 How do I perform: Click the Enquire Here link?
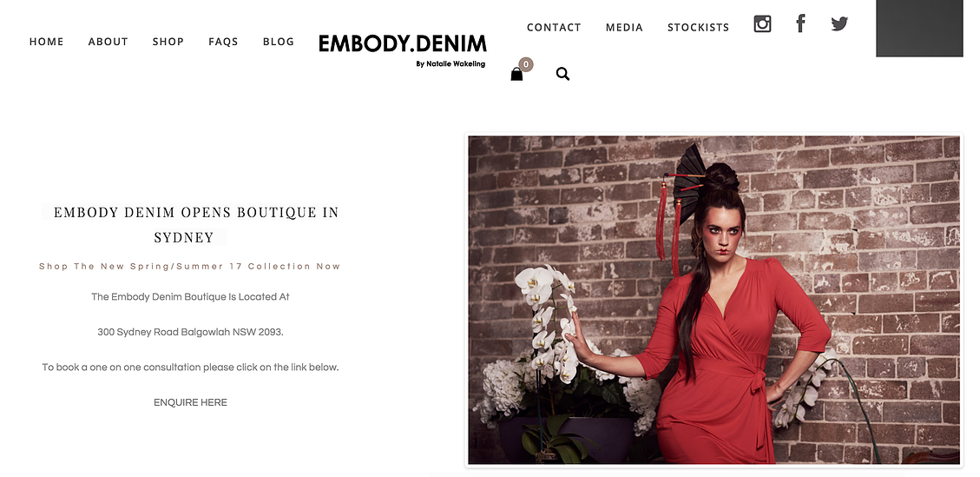[x=191, y=402]
